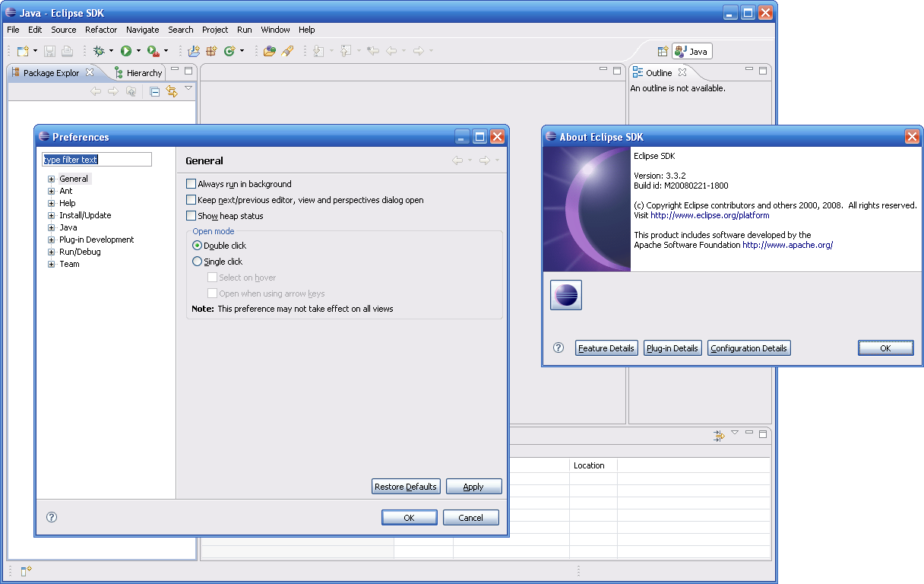Toggle Link with Editor in Package Explorer
The image size is (924, 584).
pos(172,91)
